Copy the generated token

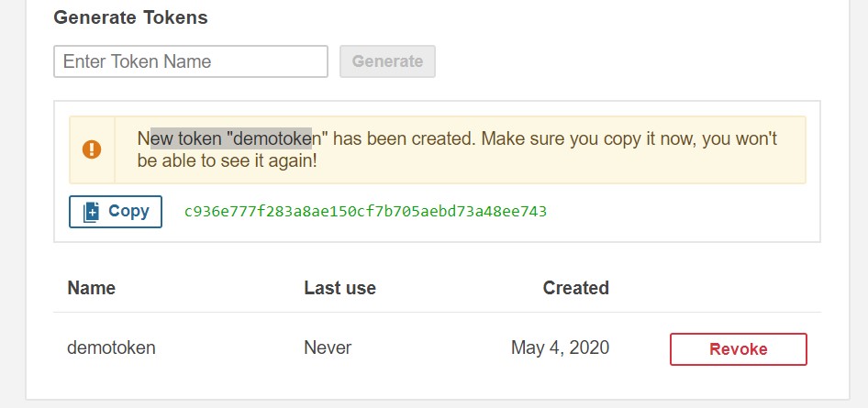[116, 212]
